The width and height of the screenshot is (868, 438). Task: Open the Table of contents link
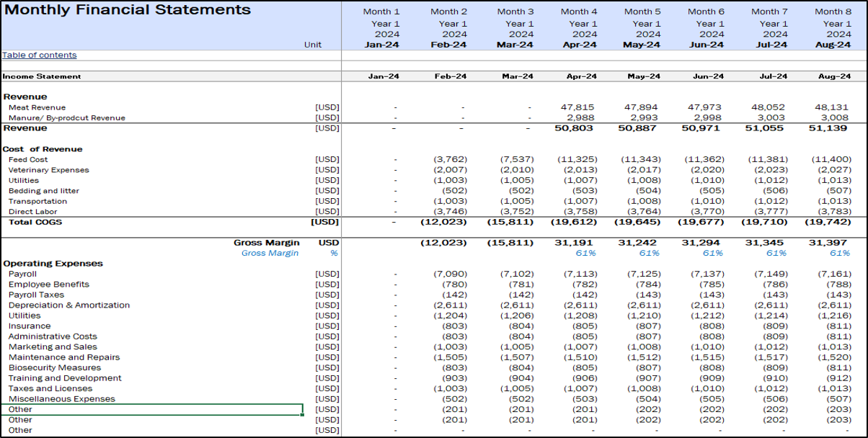(x=40, y=55)
